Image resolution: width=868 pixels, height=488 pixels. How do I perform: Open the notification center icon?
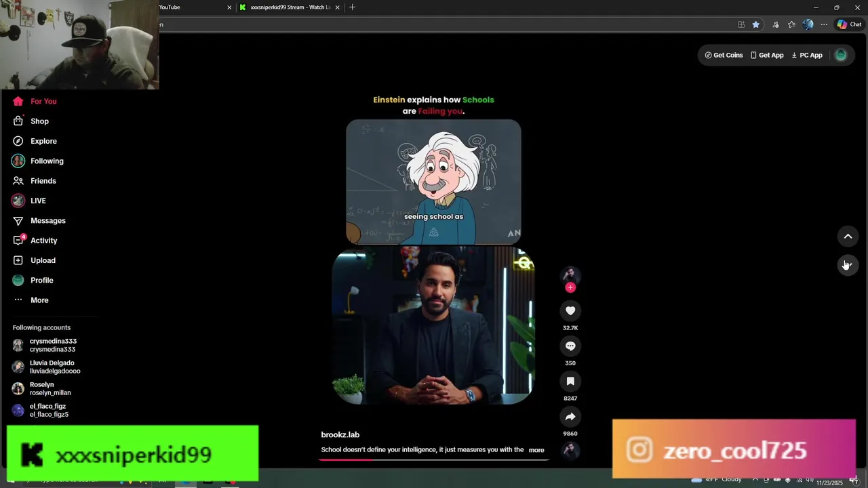pyautogui.click(x=854, y=481)
